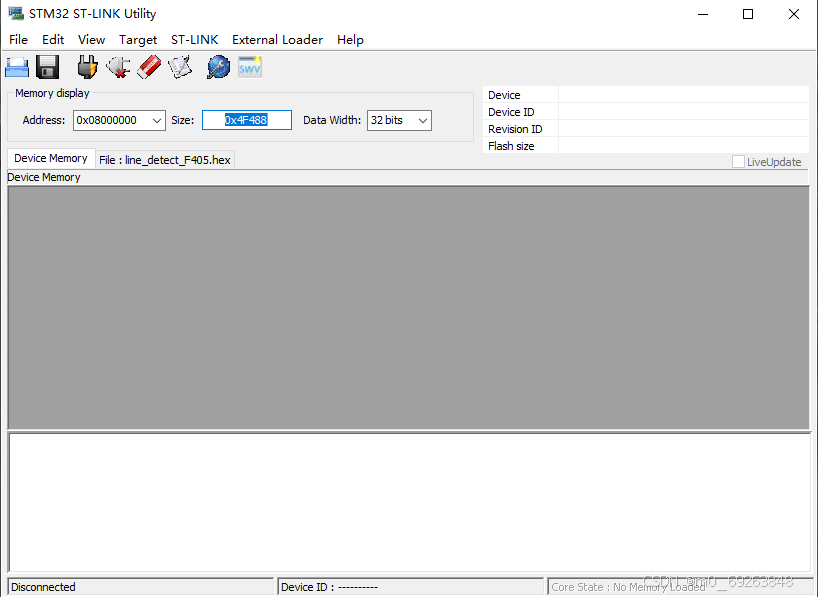Open the Help menu
Screen dimensions: 818x597
tap(350, 40)
